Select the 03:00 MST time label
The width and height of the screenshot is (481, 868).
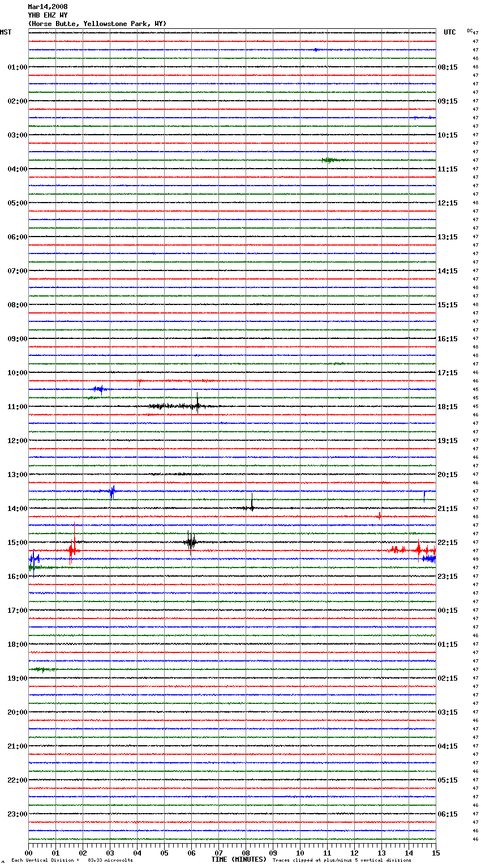18,135
